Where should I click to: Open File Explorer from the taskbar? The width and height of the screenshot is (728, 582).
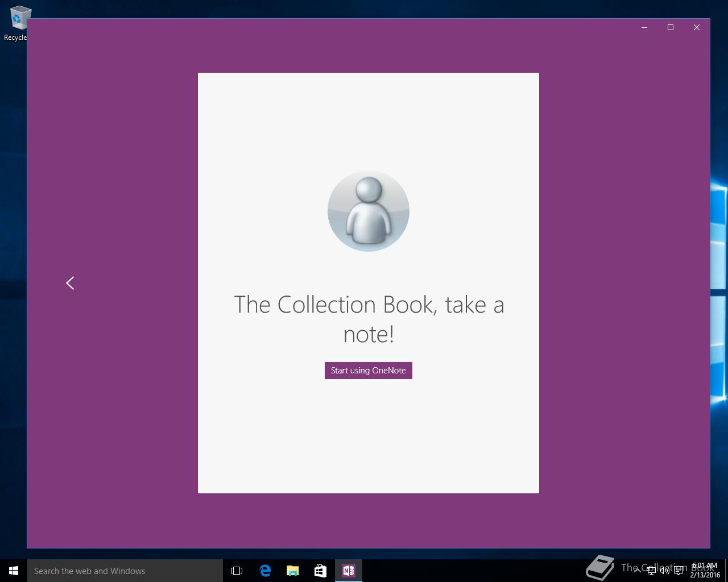(293, 571)
